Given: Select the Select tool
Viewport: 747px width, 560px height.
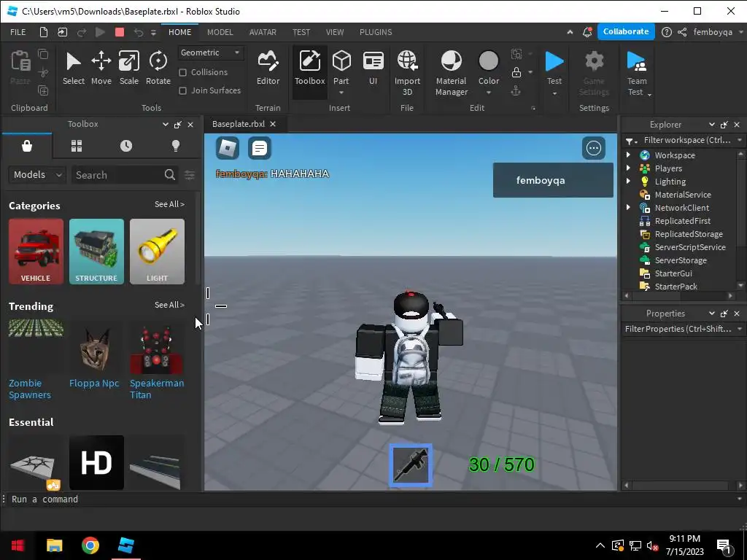Looking at the screenshot, I should (74, 68).
